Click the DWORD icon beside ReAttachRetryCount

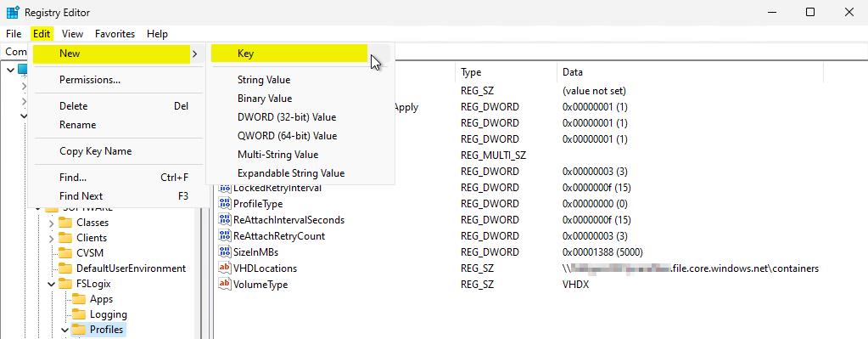click(x=225, y=235)
